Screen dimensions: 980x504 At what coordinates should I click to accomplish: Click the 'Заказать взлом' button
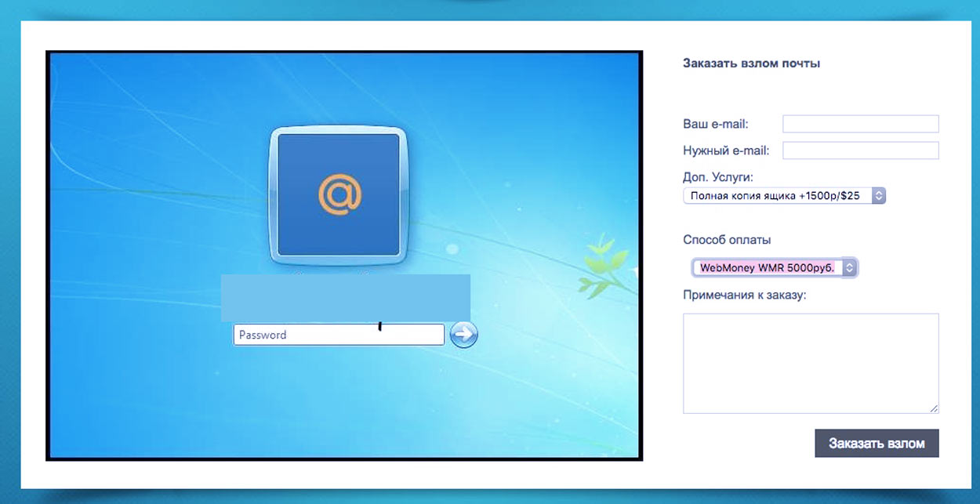877,443
